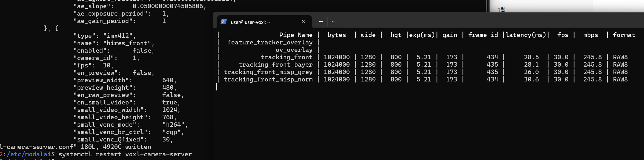Click the tracking_front_misp_norm pipe entry

click(268, 79)
